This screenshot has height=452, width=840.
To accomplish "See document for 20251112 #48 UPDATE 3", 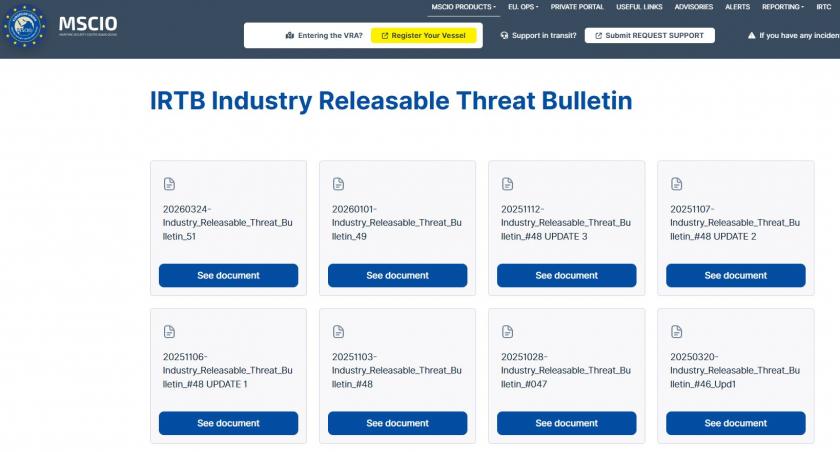I will [567, 275].
